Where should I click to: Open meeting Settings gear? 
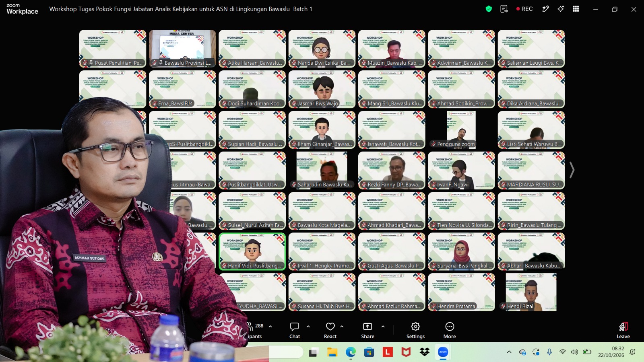click(x=415, y=331)
